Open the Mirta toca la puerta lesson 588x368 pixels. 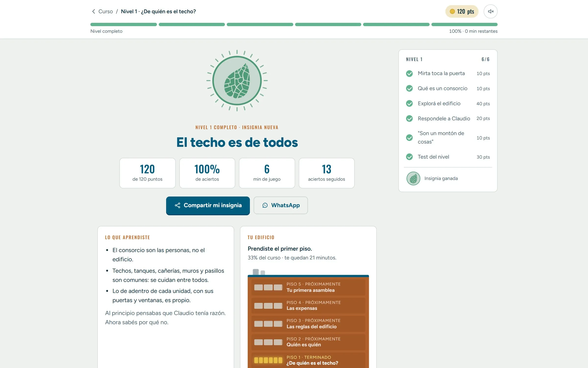click(x=448, y=74)
